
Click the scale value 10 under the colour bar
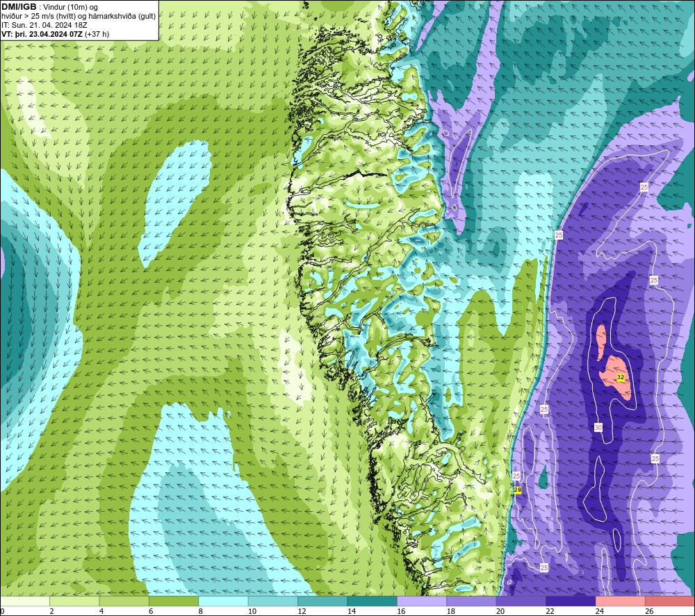(252, 611)
